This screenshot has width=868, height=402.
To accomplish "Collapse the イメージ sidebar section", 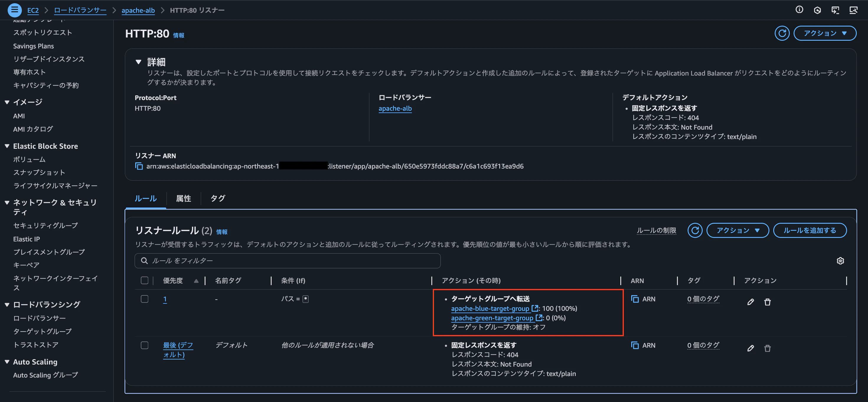I will [x=7, y=102].
